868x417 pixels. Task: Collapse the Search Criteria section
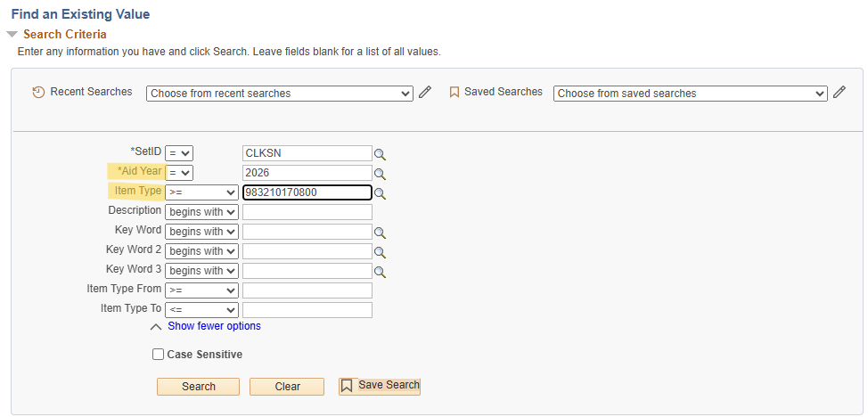point(12,35)
